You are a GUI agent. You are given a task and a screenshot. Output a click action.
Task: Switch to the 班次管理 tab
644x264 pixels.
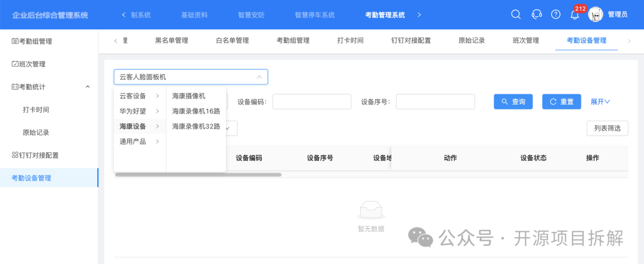(526, 41)
